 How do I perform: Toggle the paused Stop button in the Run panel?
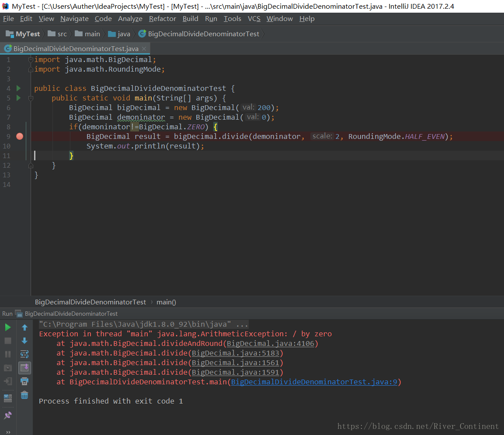[7, 341]
